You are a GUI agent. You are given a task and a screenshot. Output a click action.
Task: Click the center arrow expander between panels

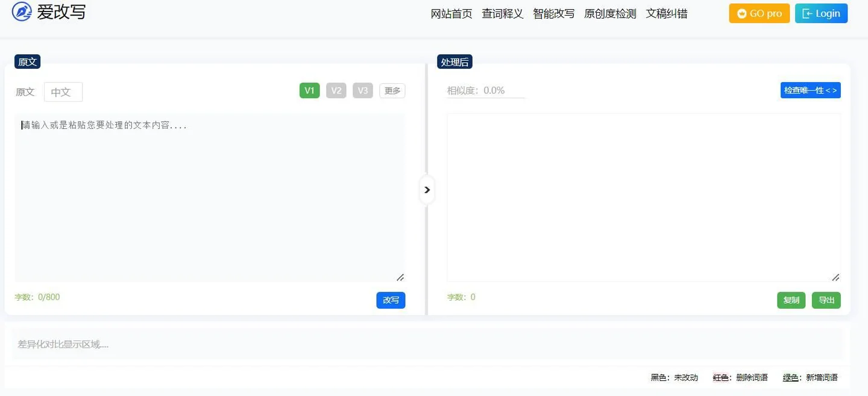click(x=427, y=190)
